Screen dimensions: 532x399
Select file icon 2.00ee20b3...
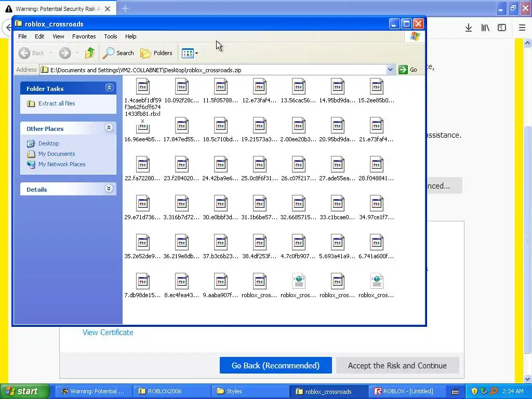[x=299, y=126]
